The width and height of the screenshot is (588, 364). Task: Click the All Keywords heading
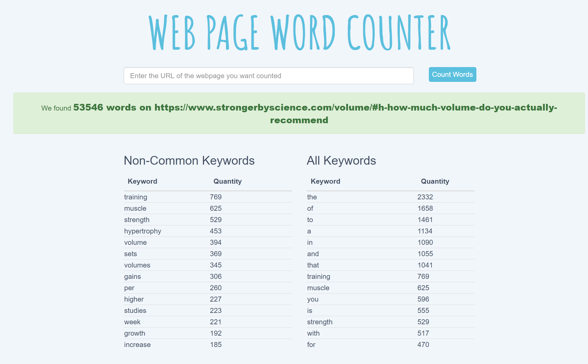[341, 161]
